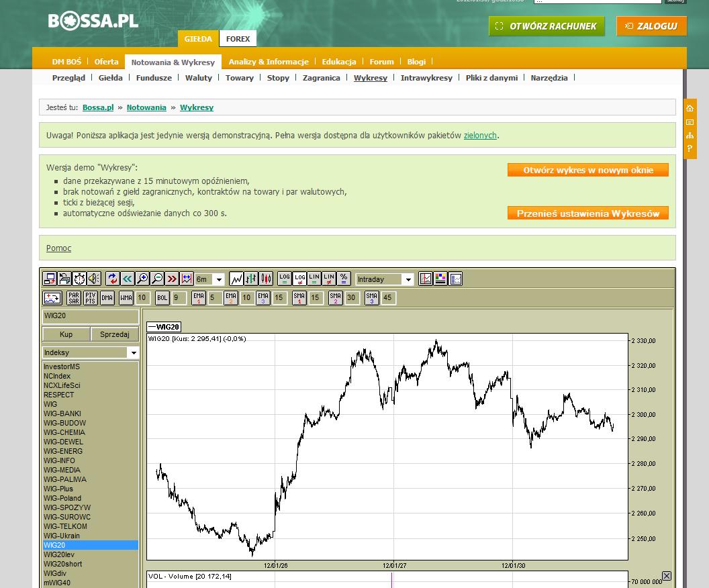Click the last chart panel icon in the toolbar
The image size is (709, 588).
(456, 279)
